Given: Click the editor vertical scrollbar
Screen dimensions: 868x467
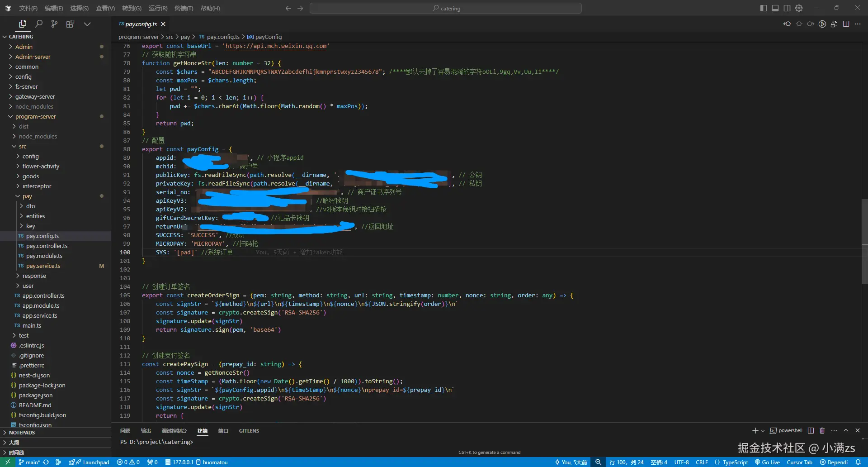Looking at the screenshot, I should [864, 242].
